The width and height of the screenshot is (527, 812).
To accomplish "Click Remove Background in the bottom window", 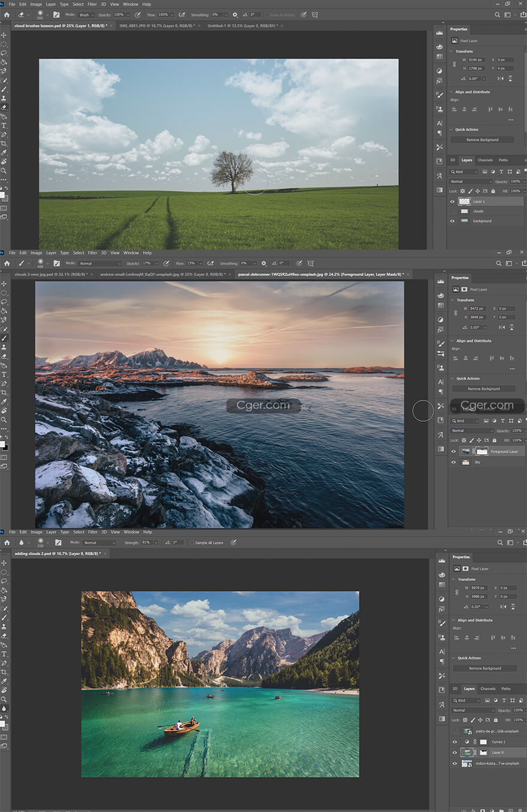I will click(x=485, y=668).
